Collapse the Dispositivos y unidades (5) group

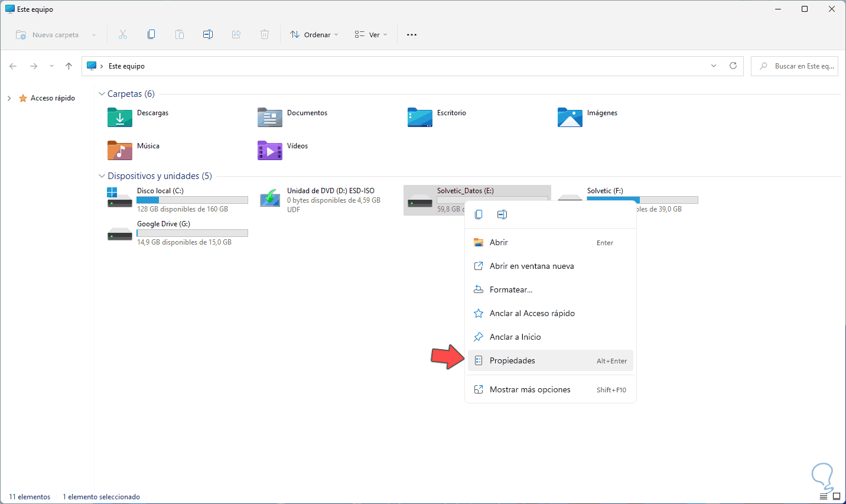click(102, 176)
